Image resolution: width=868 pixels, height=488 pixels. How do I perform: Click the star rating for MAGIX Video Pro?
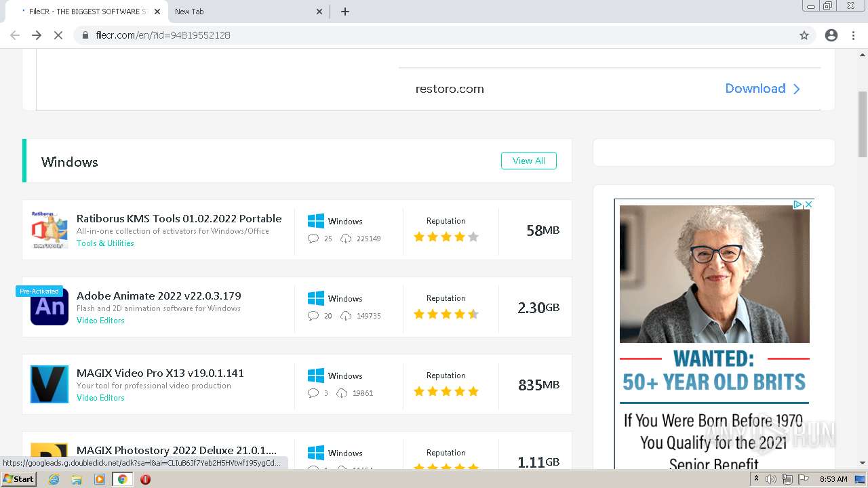tap(446, 391)
